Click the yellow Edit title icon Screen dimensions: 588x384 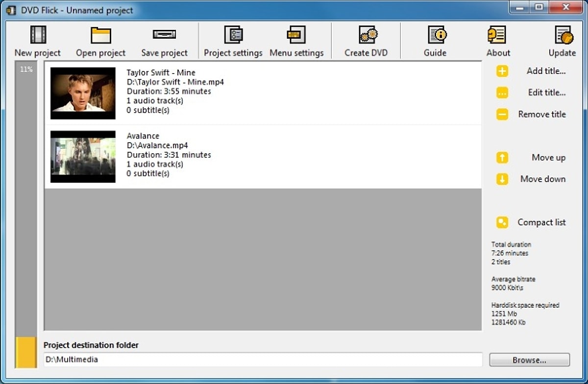coord(502,93)
